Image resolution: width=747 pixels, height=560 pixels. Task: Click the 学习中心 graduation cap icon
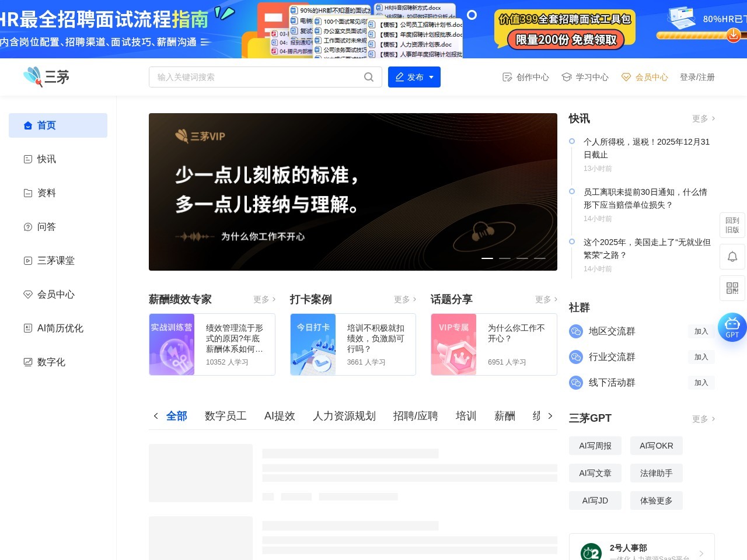tap(566, 76)
